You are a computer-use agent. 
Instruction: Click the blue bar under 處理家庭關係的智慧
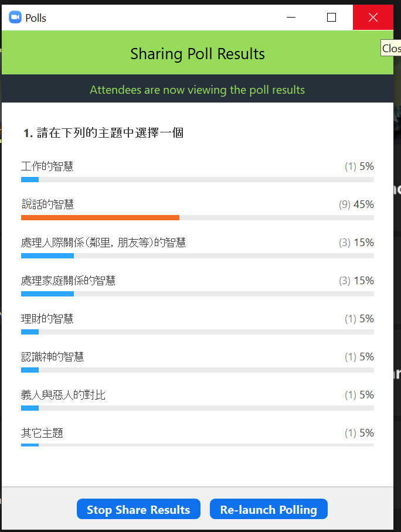point(47,294)
